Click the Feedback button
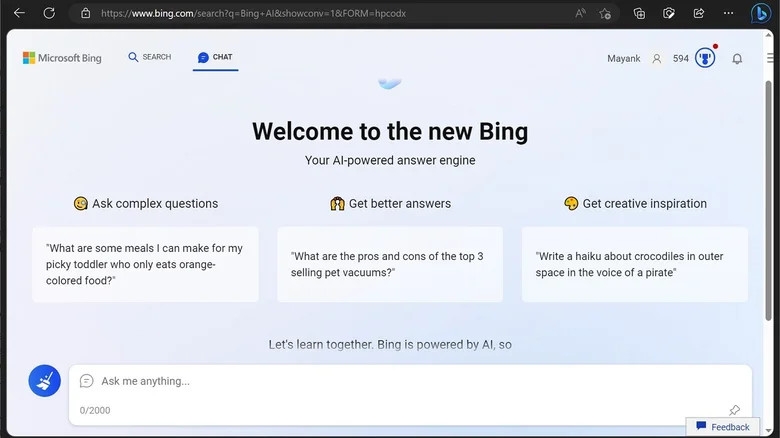This screenshot has width=780, height=438. point(723,427)
